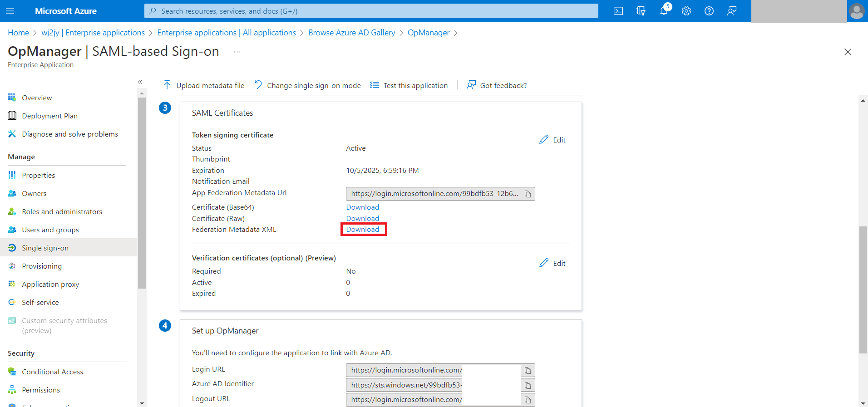The image size is (868, 407).
Task: Copy the Azure AD Identifier value
Action: click(x=528, y=385)
